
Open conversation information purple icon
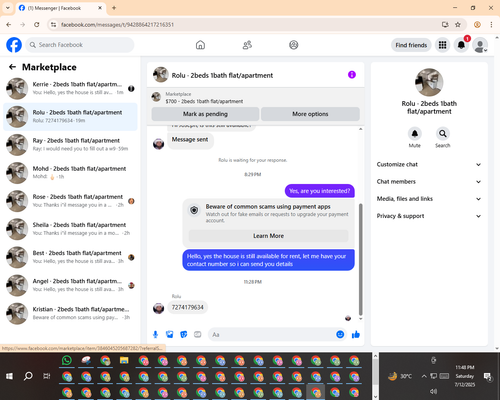click(352, 75)
